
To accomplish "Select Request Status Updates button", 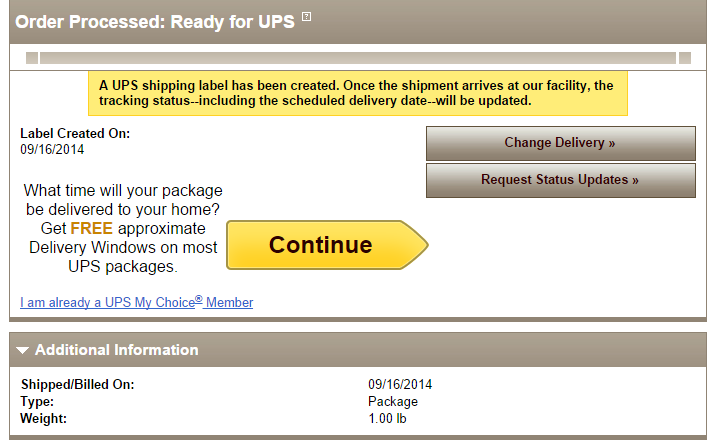I will coord(561,180).
